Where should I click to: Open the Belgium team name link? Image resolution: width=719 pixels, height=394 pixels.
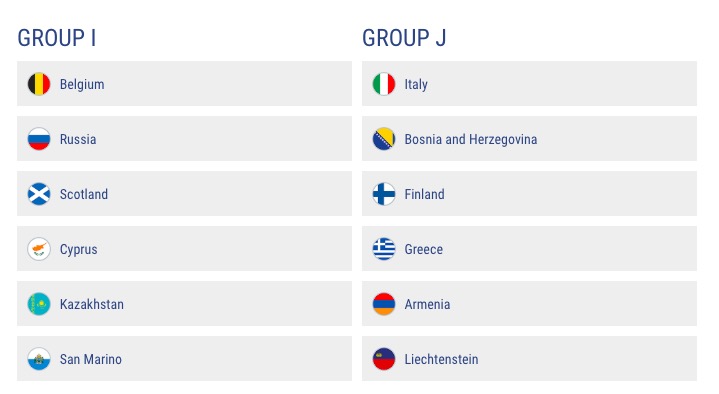[x=82, y=84]
